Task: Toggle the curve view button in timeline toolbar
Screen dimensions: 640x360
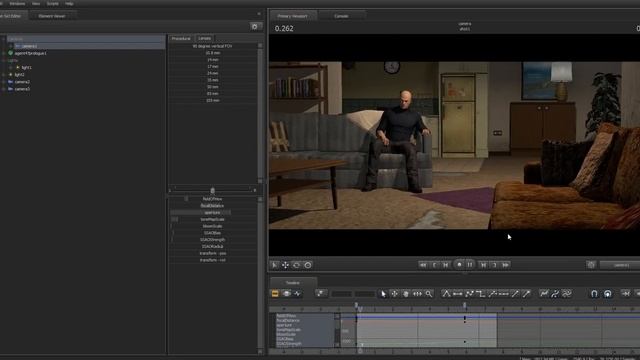Action: click(x=298, y=293)
